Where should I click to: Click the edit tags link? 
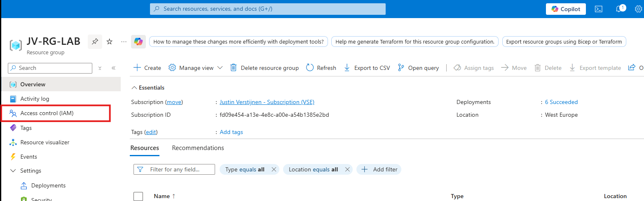(x=151, y=132)
